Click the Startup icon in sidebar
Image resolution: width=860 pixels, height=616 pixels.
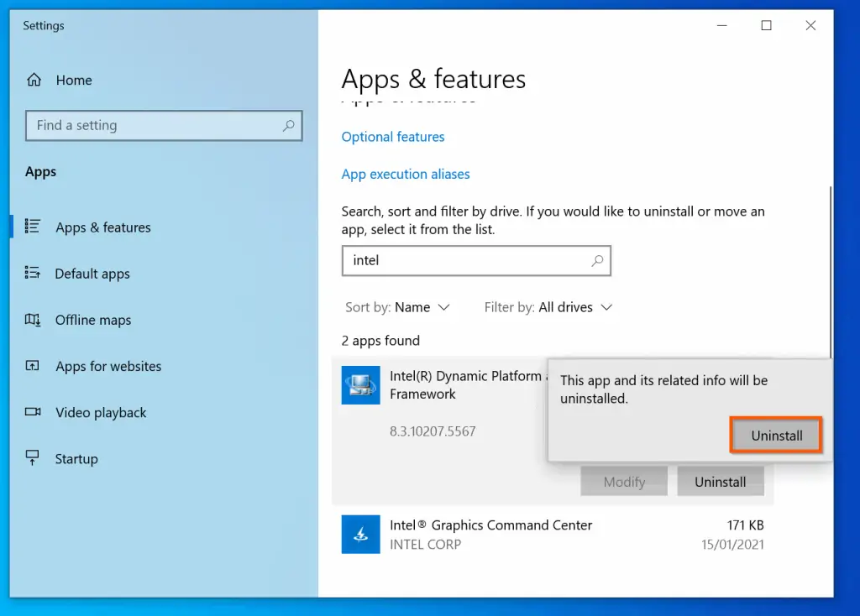click(x=33, y=458)
